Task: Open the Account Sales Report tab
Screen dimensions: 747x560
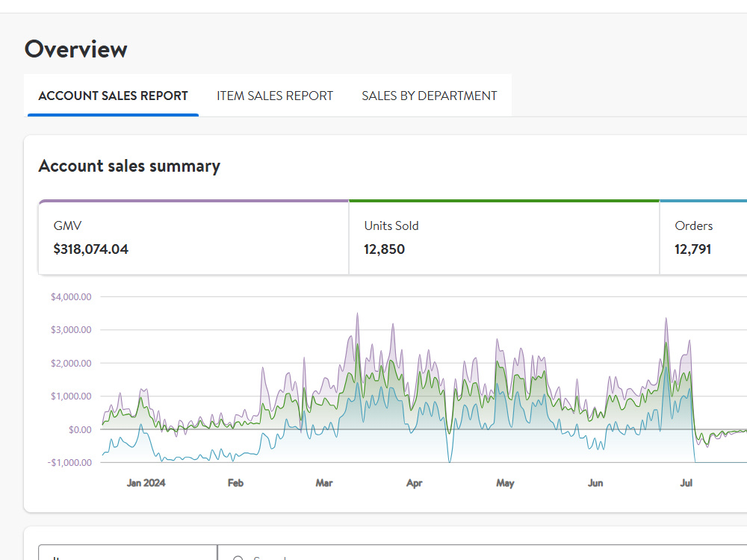Action: (x=113, y=96)
